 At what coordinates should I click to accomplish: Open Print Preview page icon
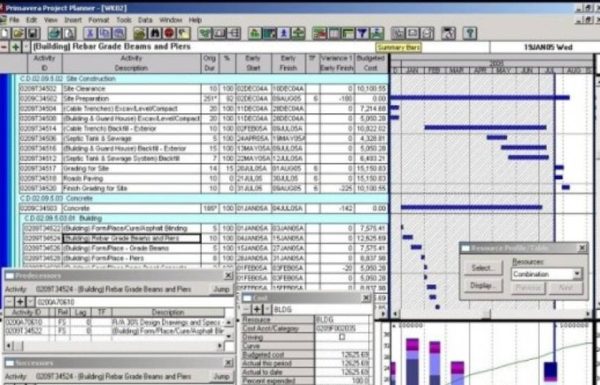click(69, 33)
